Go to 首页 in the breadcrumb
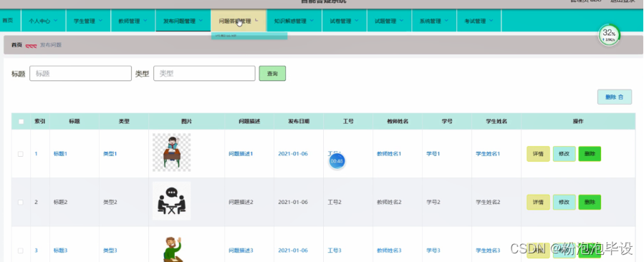Screen dimensions: 644x262 [16, 45]
